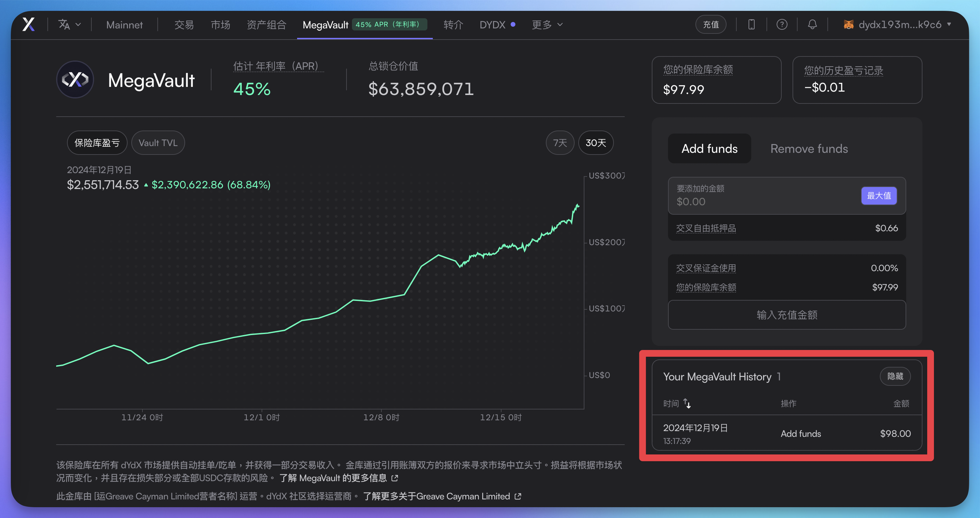Open the notifications bell
This screenshot has width=980, height=518.
pos(812,25)
